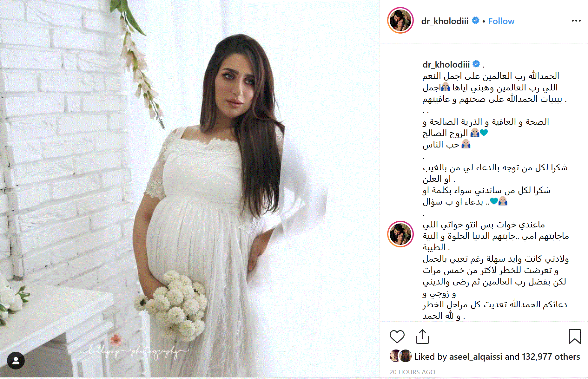Click the verified badge beside the header username
Screen dimensions: 588x379
pyautogui.click(x=475, y=21)
